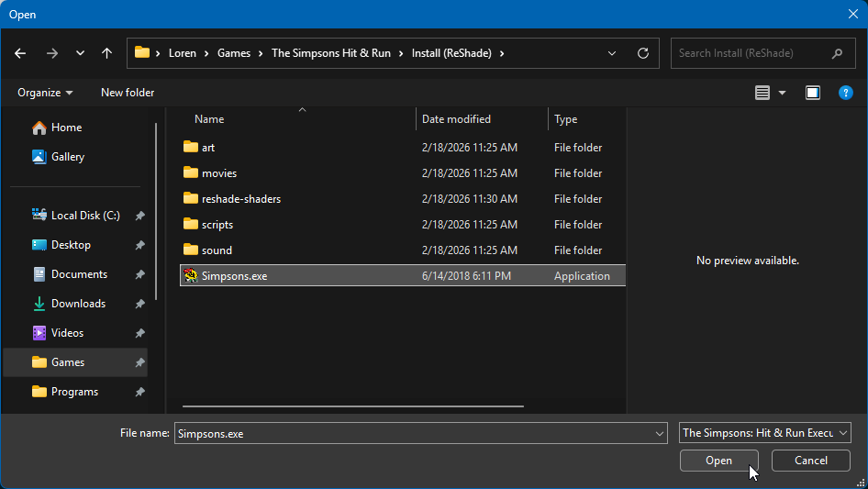The image size is (868, 489).
Task: Click the pin icon beside Desktop
Action: coord(140,245)
